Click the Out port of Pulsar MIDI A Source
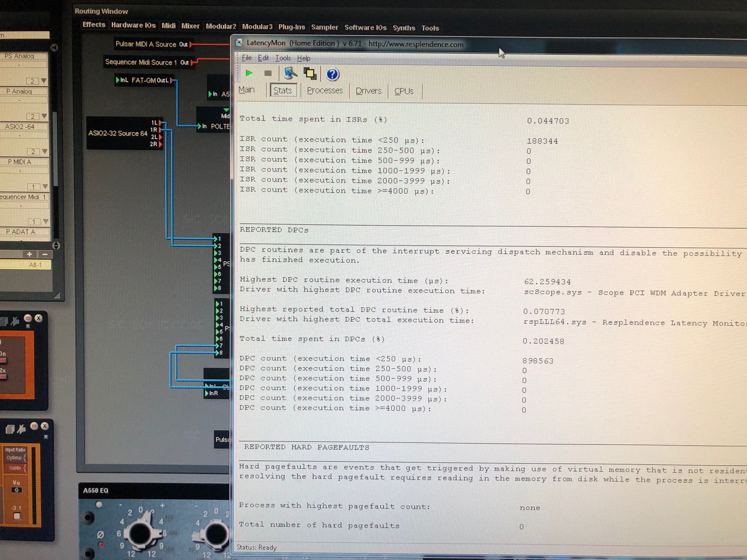The image size is (747, 560). (191, 44)
